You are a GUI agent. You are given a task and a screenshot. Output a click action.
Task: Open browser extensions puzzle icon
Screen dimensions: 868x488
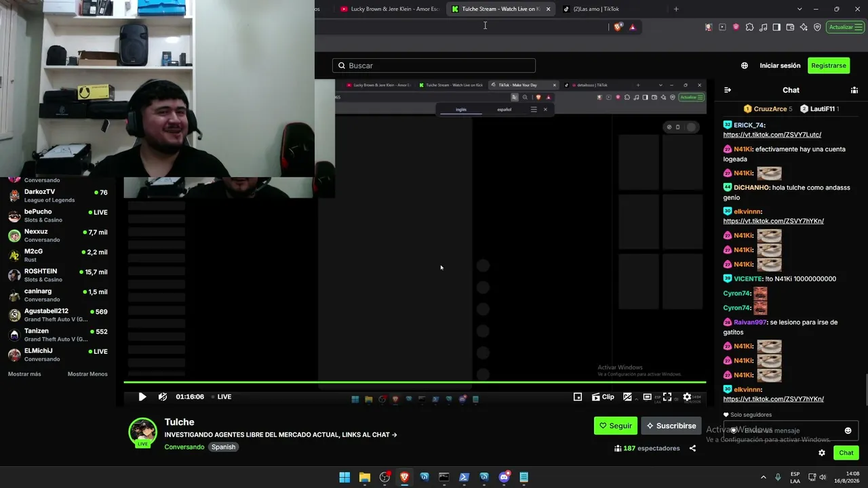click(749, 27)
